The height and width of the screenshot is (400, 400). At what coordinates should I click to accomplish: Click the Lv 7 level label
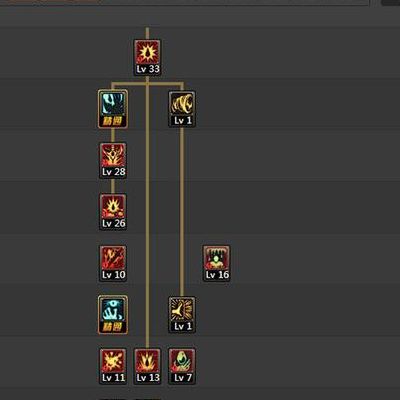click(x=182, y=378)
